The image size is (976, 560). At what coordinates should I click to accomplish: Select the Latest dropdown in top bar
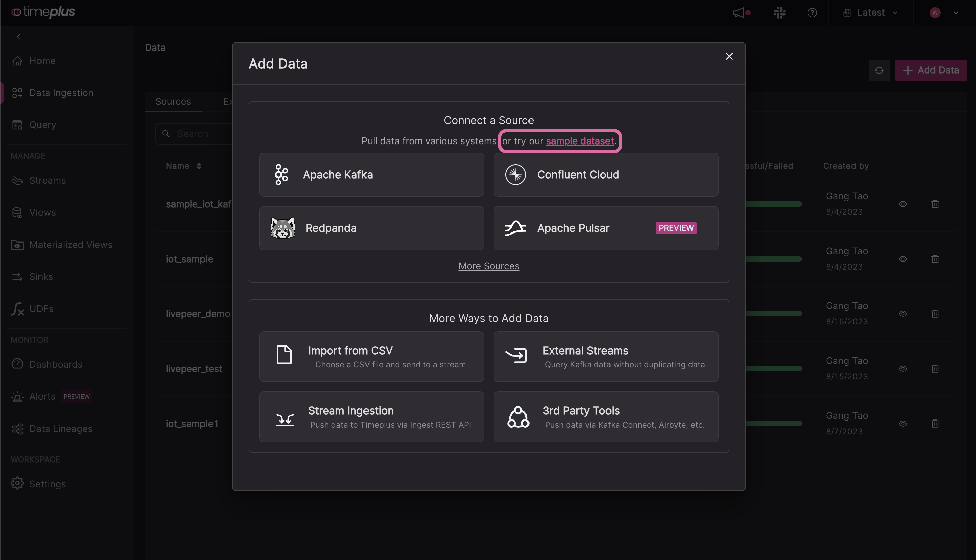point(871,12)
